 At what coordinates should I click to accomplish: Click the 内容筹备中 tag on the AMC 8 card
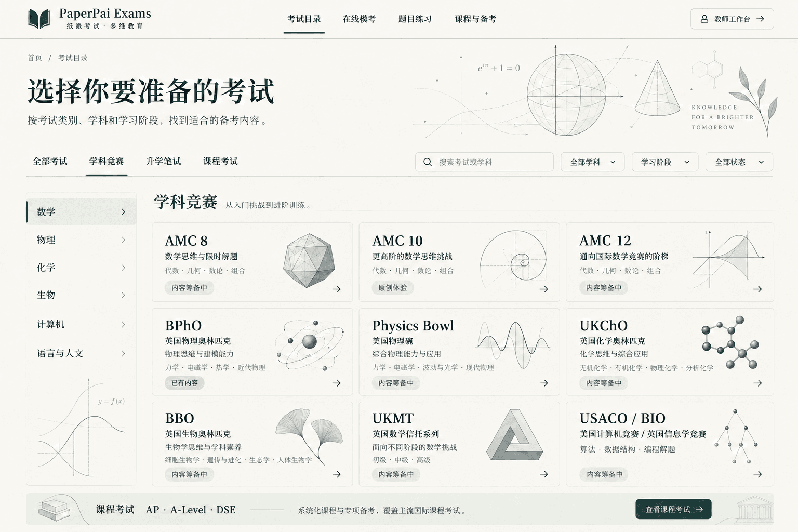pos(189,287)
